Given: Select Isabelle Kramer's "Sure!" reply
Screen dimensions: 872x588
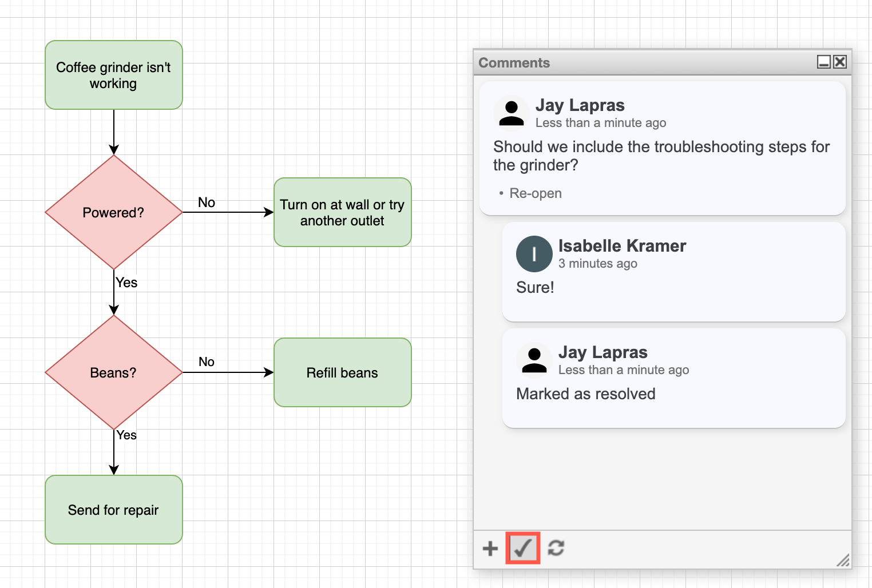Looking at the screenshot, I should pyautogui.click(x=535, y=287).
